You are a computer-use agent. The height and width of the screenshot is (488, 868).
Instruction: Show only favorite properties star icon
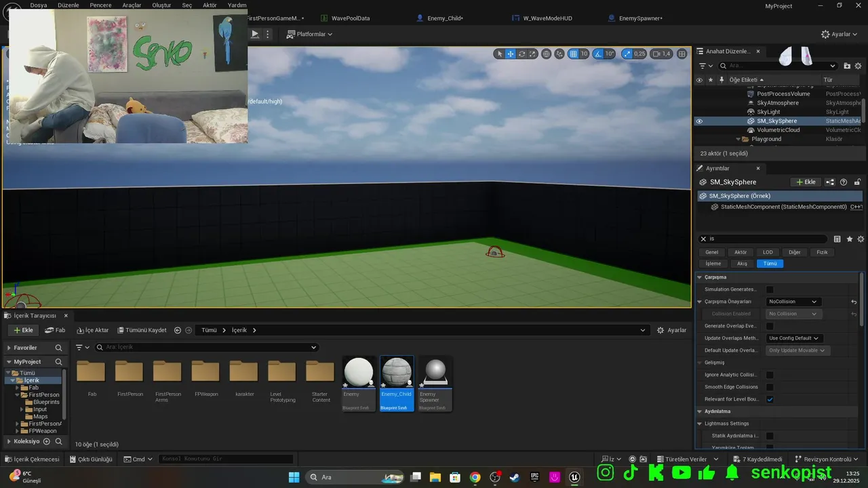[850, 239]
